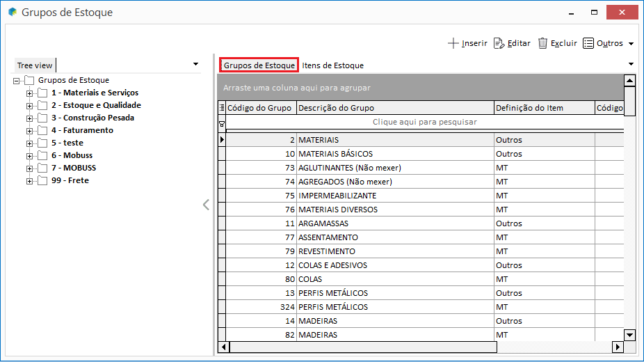Select the 3 - Construção Pesada tree label
This screenshot has width=644, height=362.
click(92, 118)
